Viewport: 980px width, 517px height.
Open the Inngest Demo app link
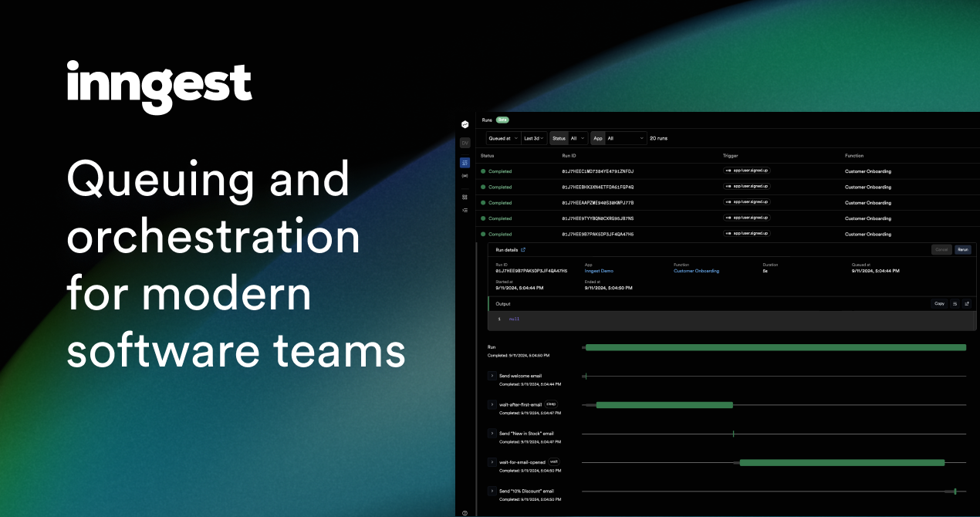(599, 271)
